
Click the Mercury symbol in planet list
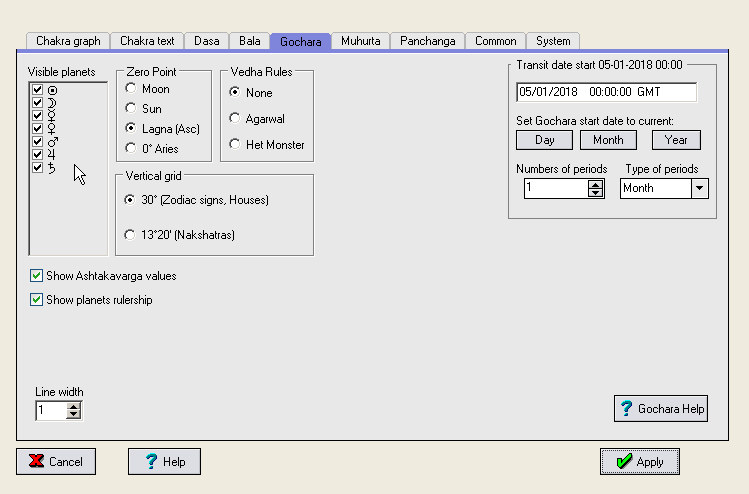[x=51, y=116]
